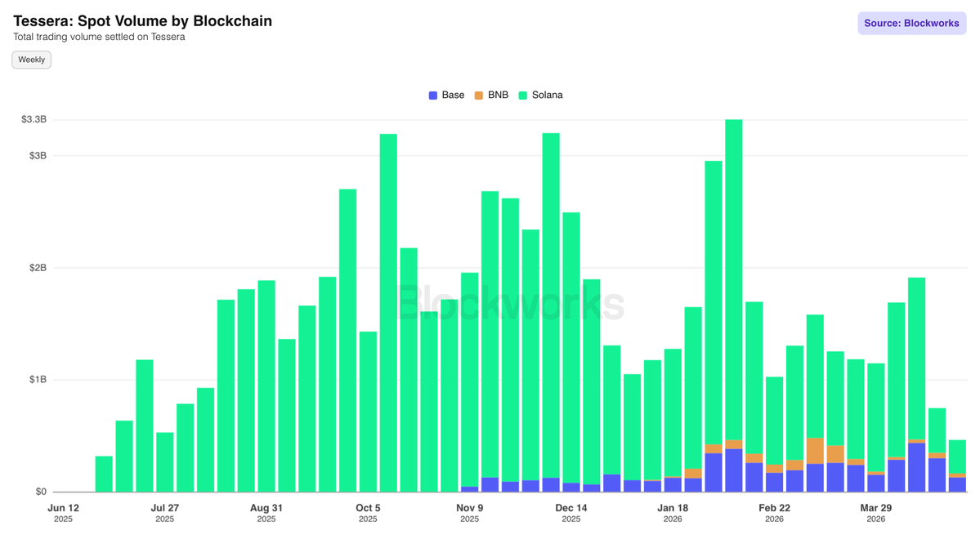Viewport: 980px width, 539px height.
Task: Click the green bar above Dec 14
Action: pos(571,348)
